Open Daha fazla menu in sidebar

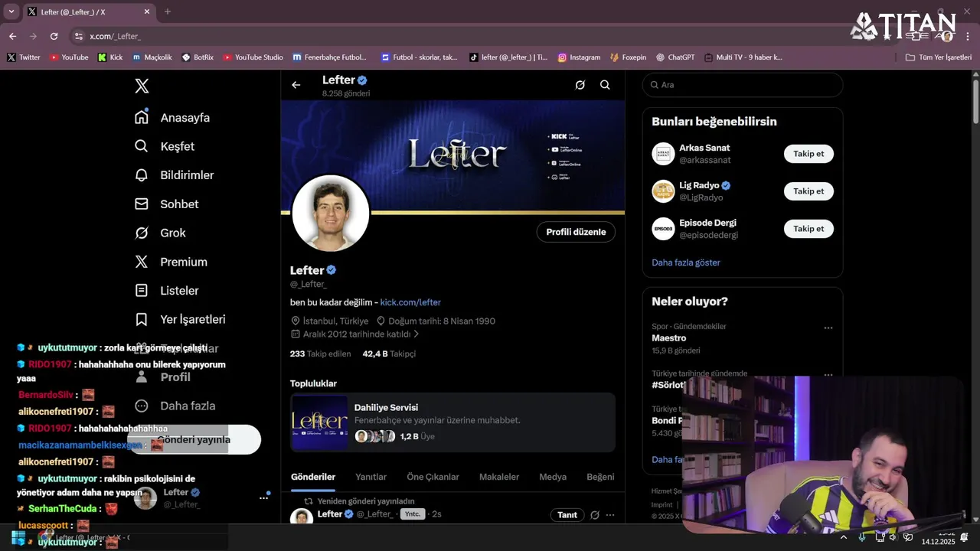[x=175, y=406]
